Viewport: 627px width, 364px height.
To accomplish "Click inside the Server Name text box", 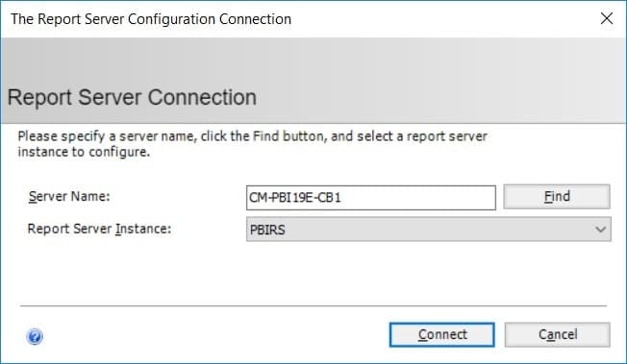I will pos(370,198).
